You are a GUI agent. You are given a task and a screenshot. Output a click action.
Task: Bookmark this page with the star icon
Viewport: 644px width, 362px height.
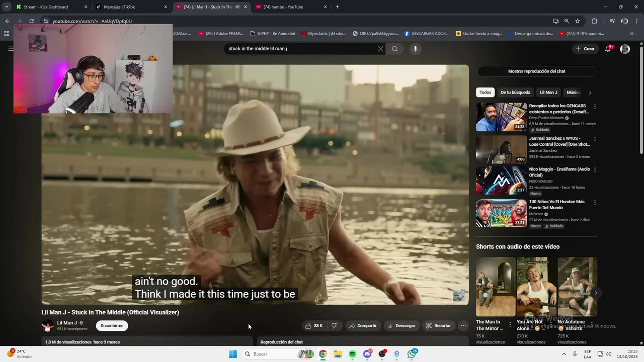coord(578,21)
